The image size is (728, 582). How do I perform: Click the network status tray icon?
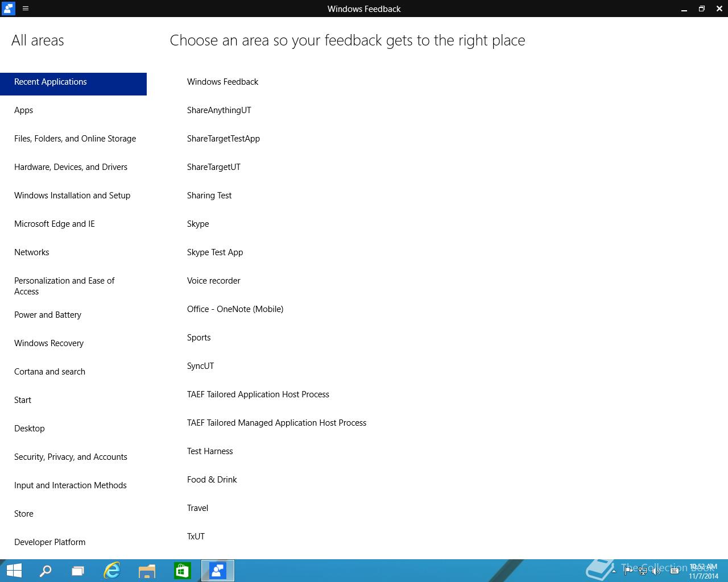click(x=643, y=571)
